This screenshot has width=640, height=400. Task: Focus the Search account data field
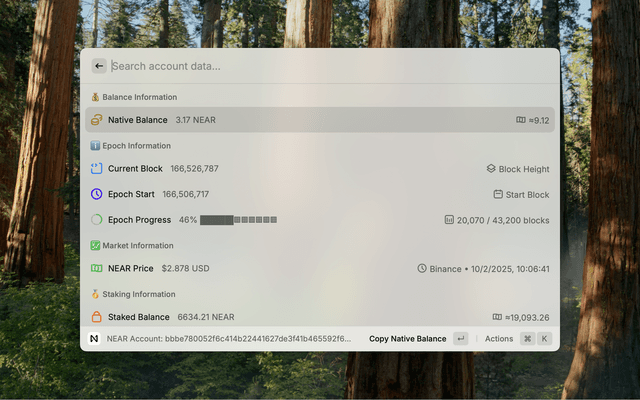click(330, 66)
